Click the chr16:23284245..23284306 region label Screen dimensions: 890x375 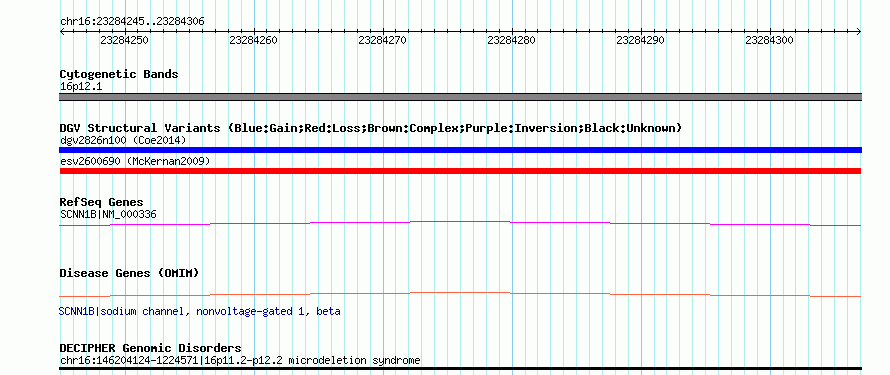pyautogui.click(x=132, y=22)
